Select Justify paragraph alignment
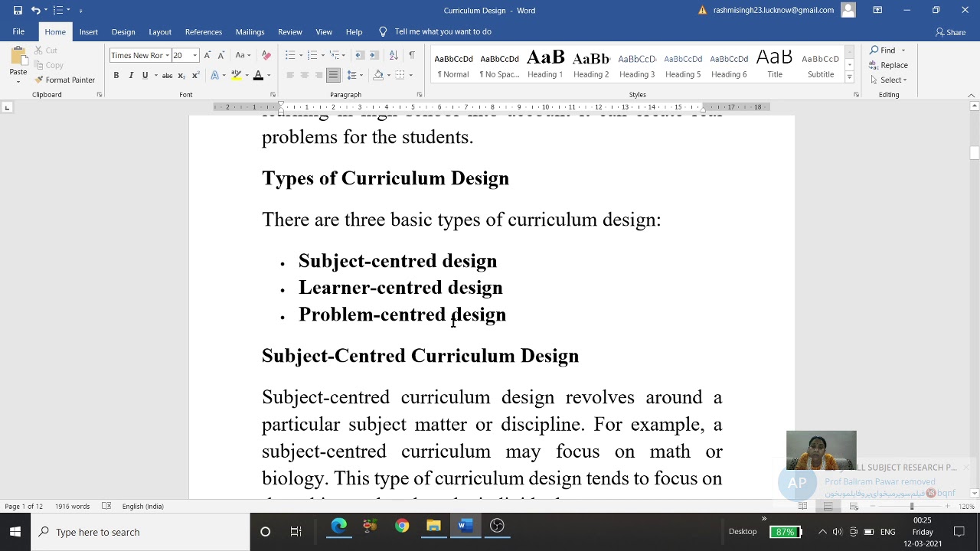This screenshot has height=551, width=980. tap(333, 75)
